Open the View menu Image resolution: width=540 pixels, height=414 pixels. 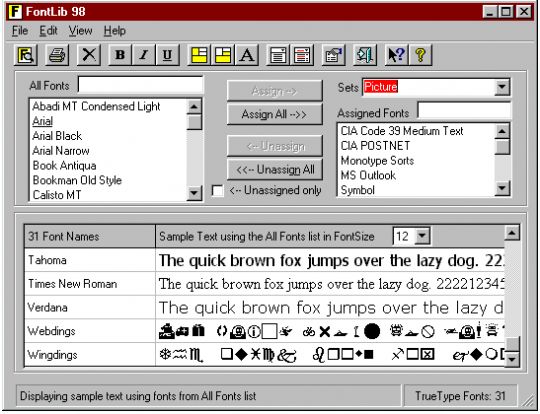point(80,31)
